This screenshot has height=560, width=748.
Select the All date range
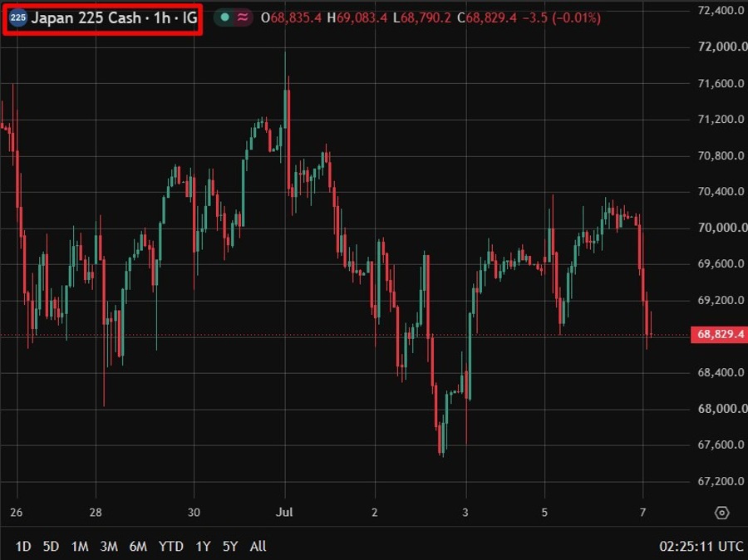coord(258,546)
